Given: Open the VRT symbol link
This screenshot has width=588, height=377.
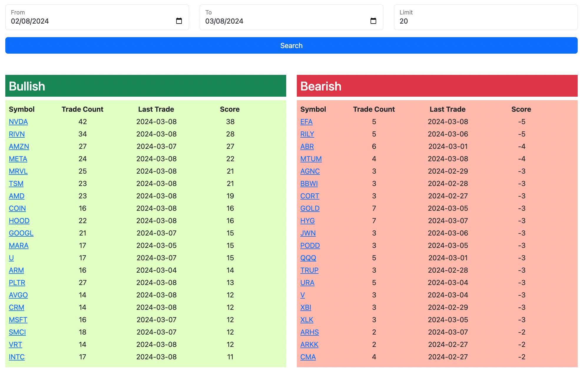Looking at the screenshot, I should (x=15, y=345).
